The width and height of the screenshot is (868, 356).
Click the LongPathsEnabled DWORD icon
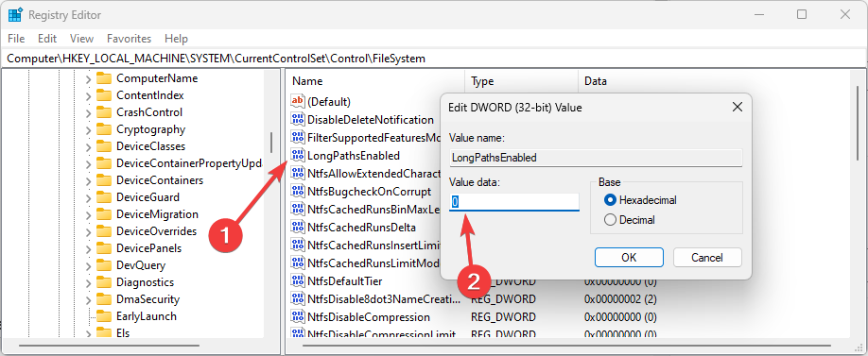pyautogui.click(x=298, y=155)
